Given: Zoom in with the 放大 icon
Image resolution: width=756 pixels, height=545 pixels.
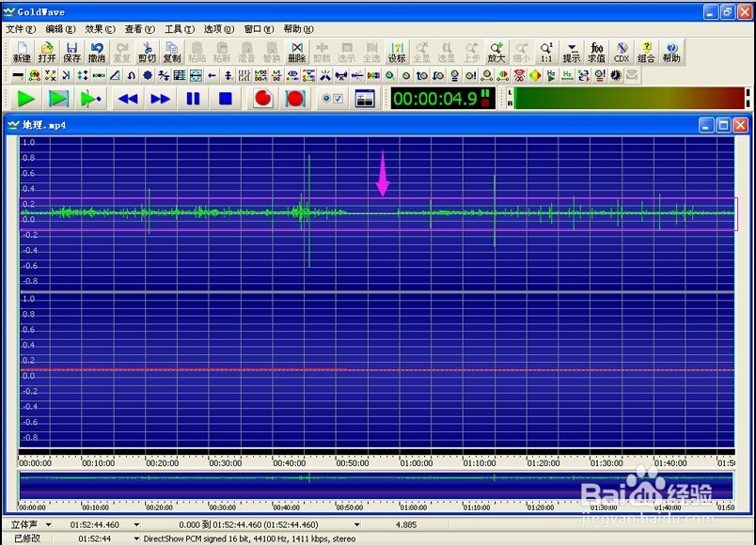Looking at the screenshot, I should (x=496, y=52).
